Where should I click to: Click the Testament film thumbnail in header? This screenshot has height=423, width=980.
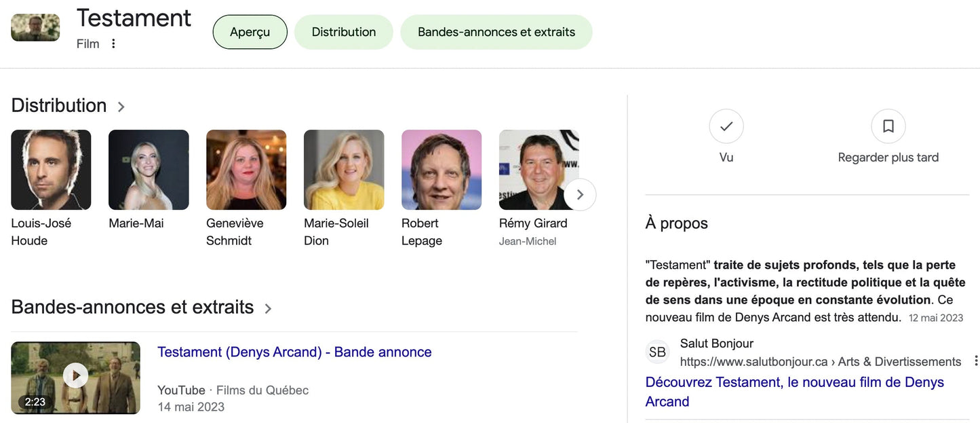click(x=35, y=28)
